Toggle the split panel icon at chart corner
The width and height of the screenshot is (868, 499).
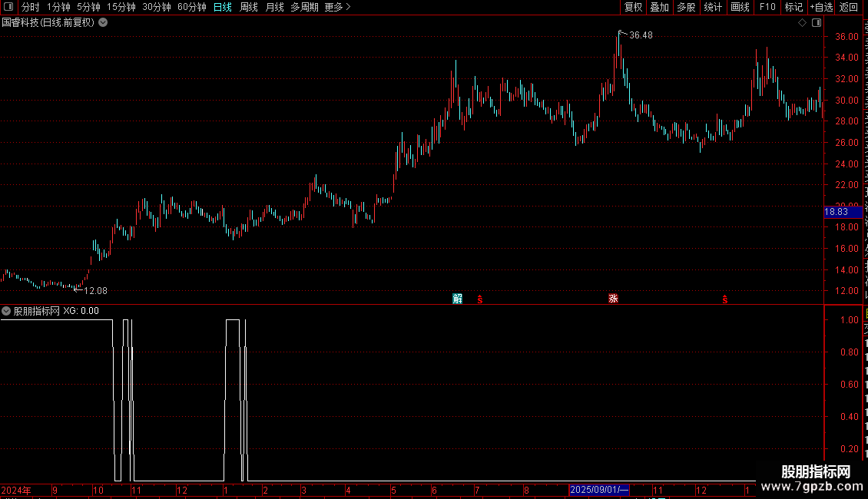(817, 23)
